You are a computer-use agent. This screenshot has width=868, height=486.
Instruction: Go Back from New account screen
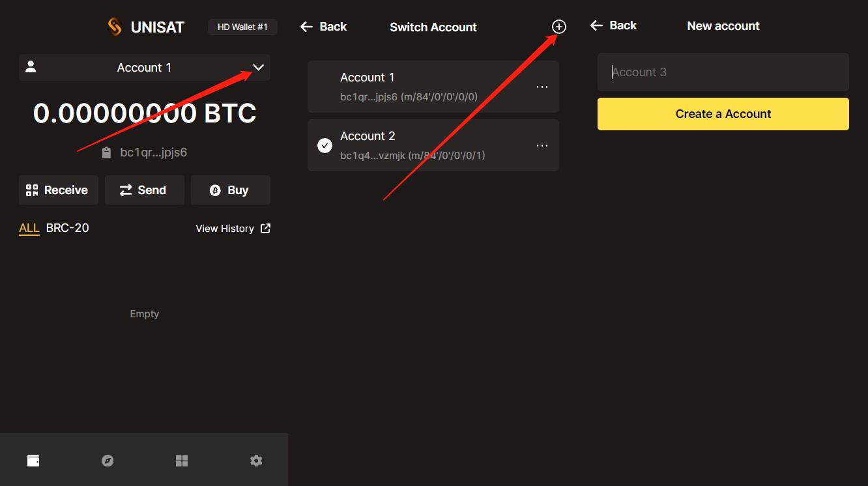(613, 25)
